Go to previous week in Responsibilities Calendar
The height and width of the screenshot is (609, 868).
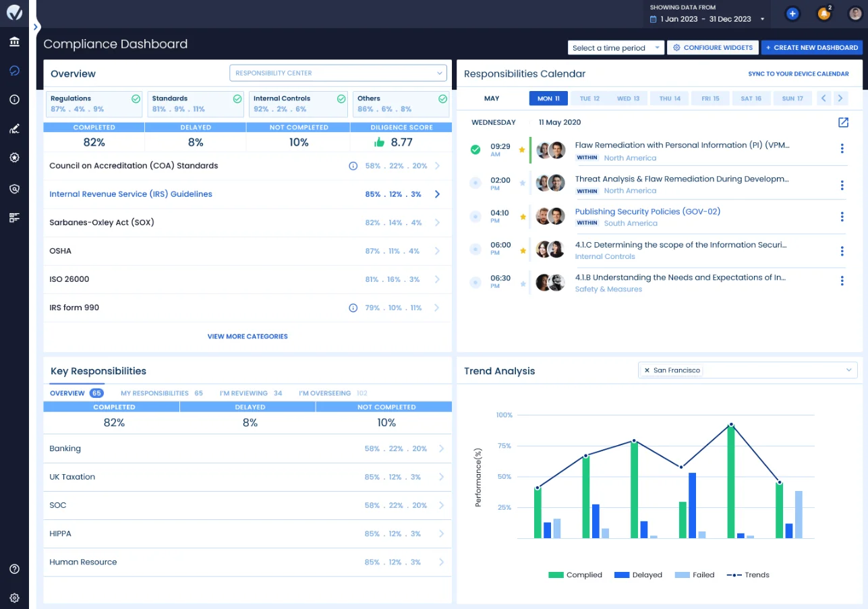coord(823,98)
